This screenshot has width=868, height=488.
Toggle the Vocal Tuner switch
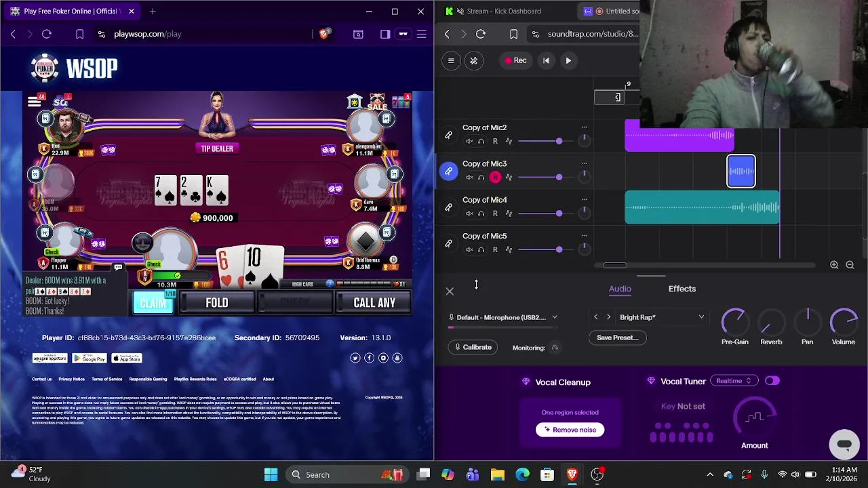point(772,381)
